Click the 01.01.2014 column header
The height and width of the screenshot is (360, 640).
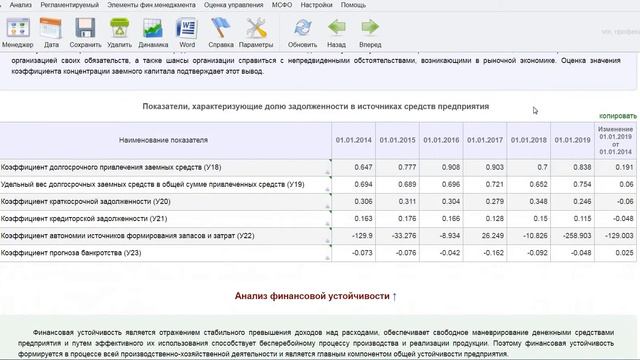pyautogui.click(x=353, y=140)
